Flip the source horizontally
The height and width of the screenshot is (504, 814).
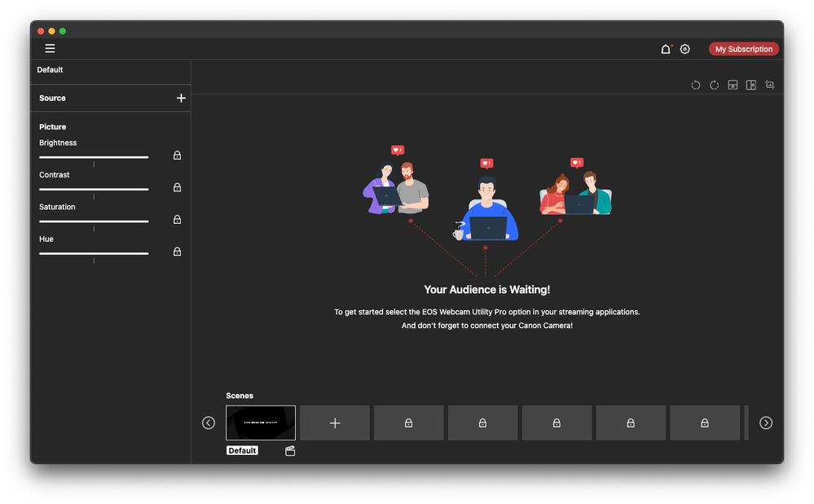(x=751, y=85)
